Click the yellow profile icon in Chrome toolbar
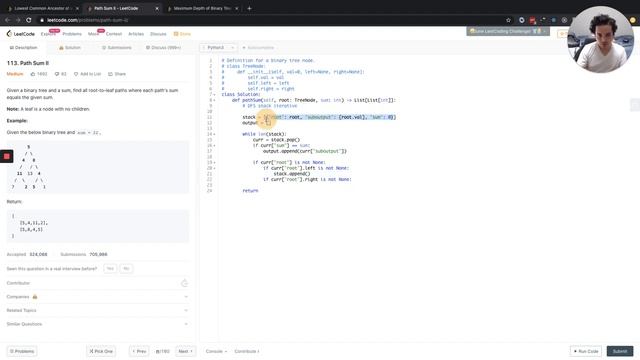 pyautogui.click(x=633, y=20)
